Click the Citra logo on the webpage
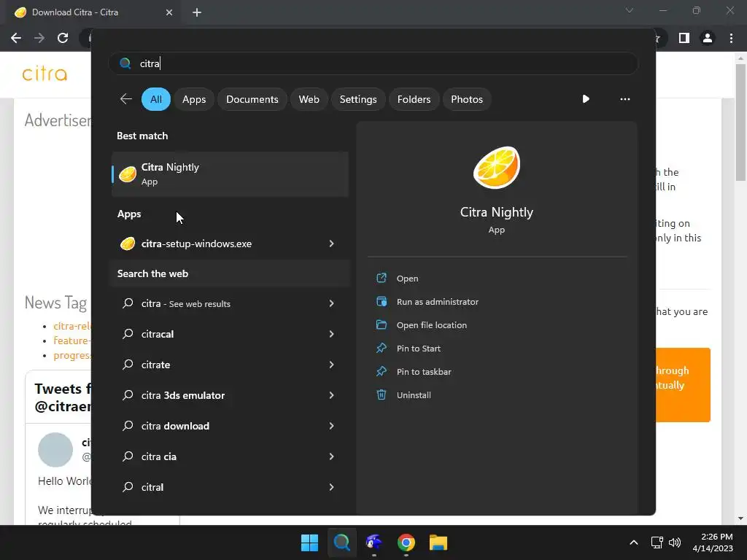This screenshot has width=747, height=560. pyautogui.click(x=44, y=74)
